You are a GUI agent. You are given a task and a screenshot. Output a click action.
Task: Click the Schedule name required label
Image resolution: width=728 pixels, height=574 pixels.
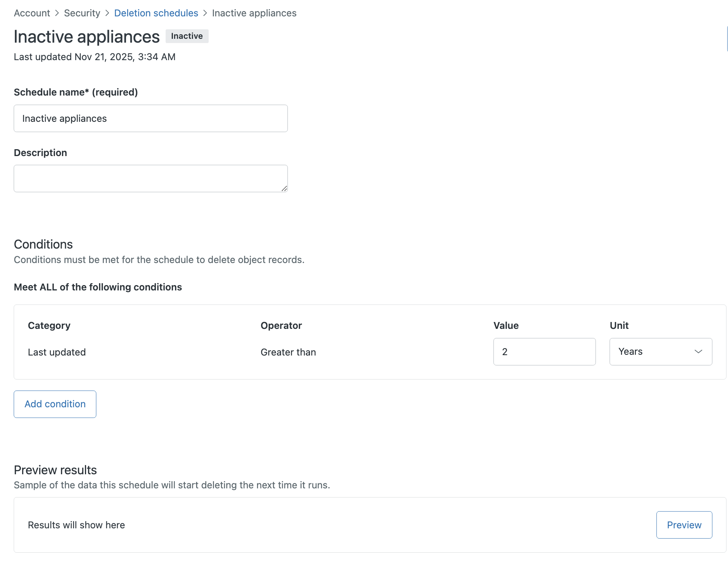(76, 92)
